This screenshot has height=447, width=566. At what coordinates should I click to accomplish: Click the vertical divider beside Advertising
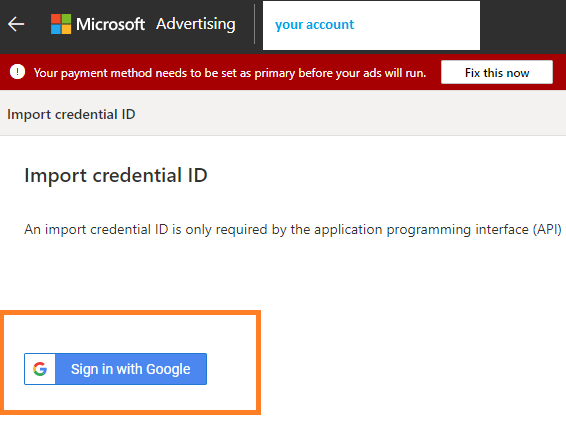[x=255, y=24]
